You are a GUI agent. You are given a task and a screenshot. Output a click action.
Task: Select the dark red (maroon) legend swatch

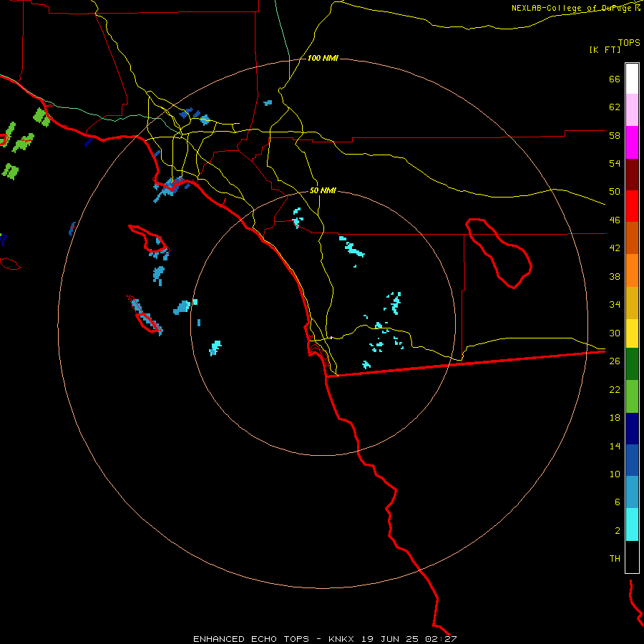pyautogui.click(x=632, y=175)
